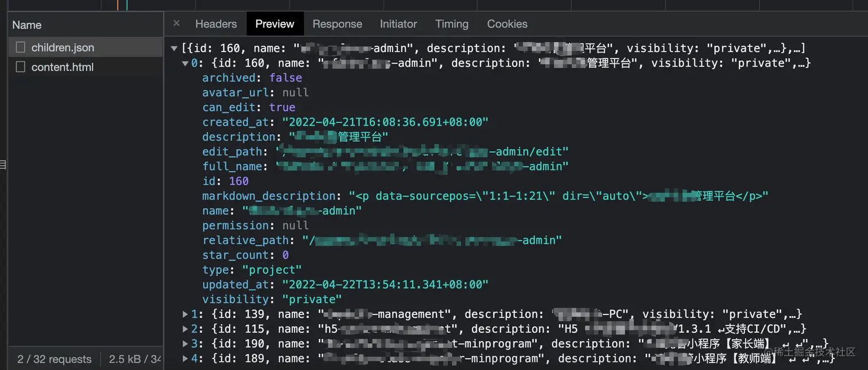868x370 pixels.
Task: Click the relative_path property row
Action: (382, 240)
